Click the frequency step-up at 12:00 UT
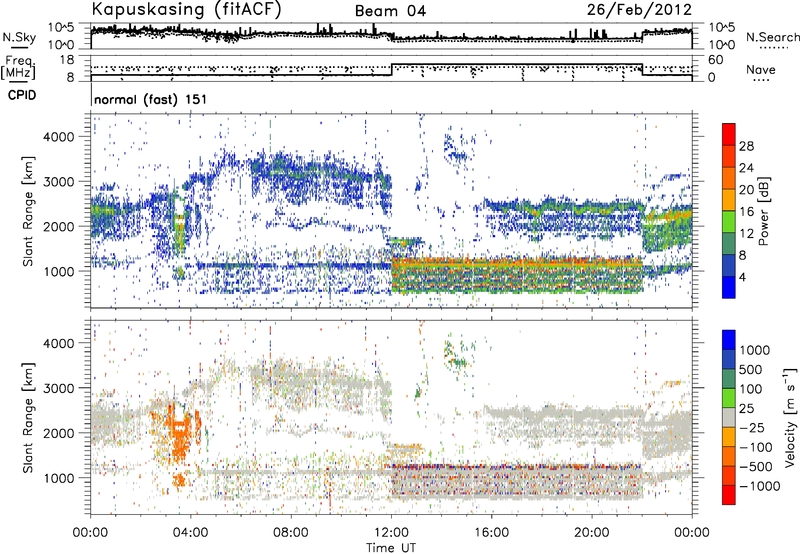 [391, 70]
